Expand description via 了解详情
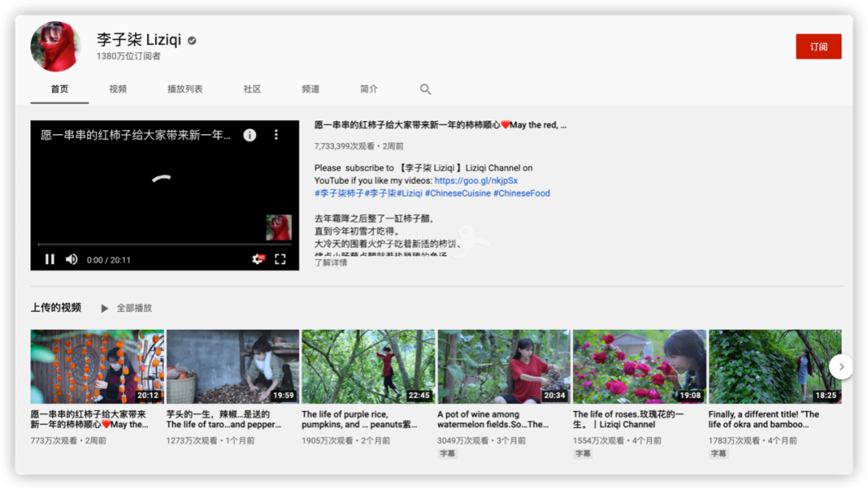 point(331,263)
